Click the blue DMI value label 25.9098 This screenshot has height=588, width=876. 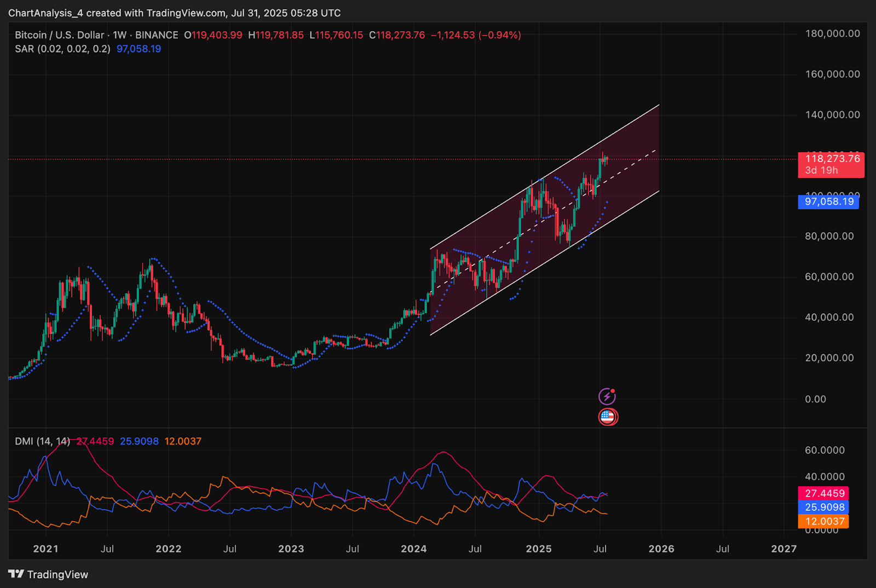823,508
